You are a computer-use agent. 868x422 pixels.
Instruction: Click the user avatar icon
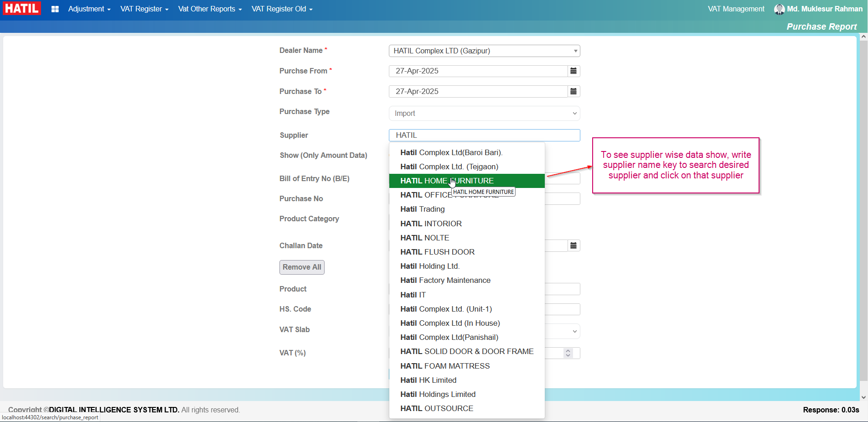779,9
